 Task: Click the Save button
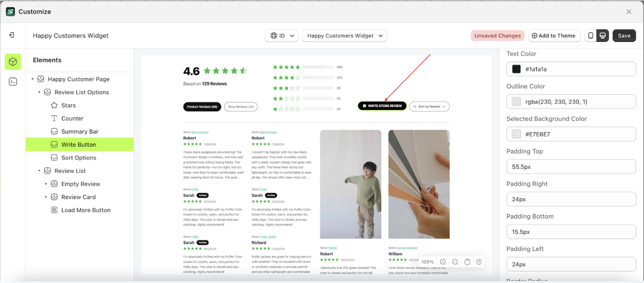(624, 36)
